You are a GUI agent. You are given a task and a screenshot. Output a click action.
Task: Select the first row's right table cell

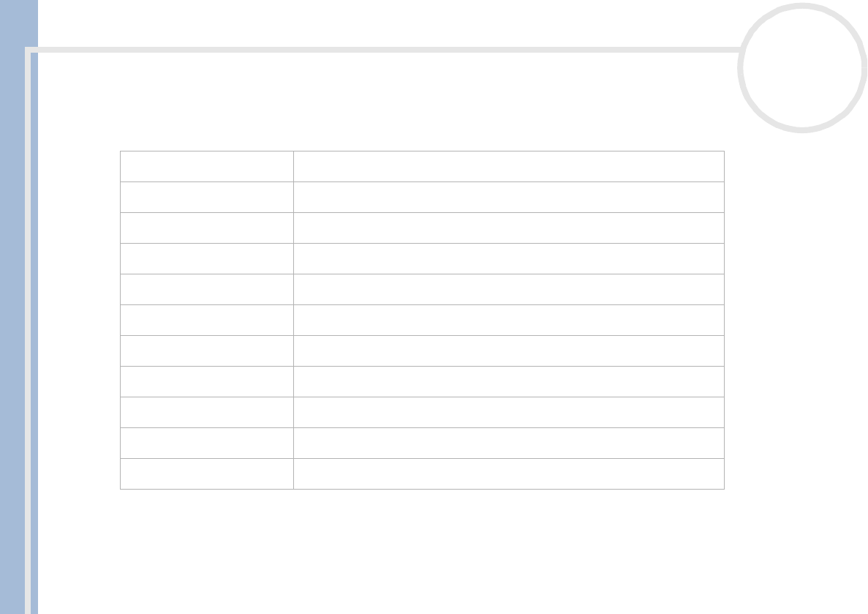(x=508, y=166)
